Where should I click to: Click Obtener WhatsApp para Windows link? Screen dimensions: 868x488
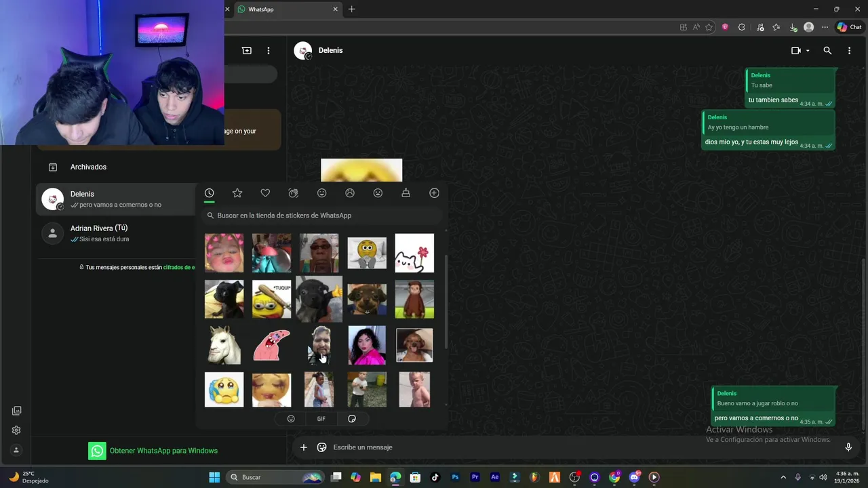163,451
